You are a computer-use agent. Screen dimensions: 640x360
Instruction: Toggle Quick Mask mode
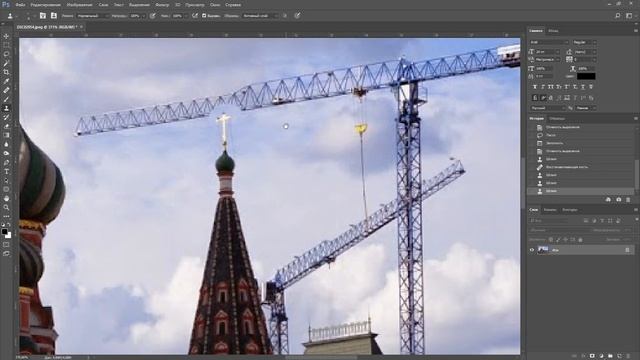coord(6,245)
